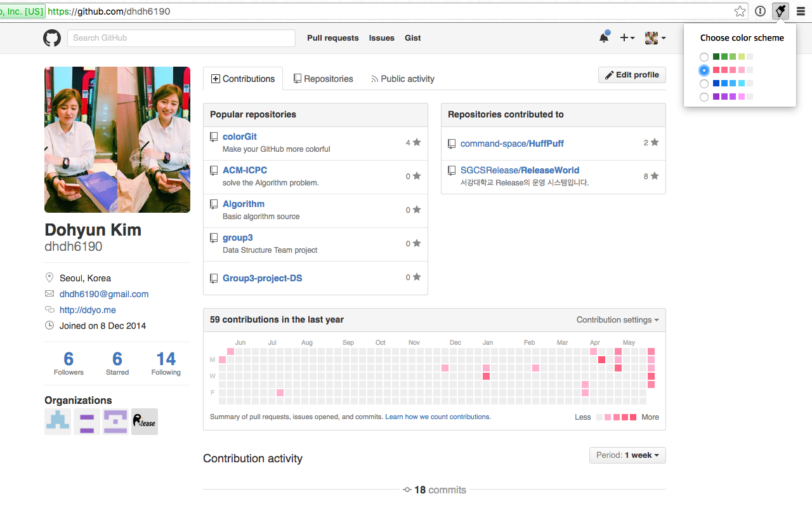Open the Release organization avatar
The width and height of the screenshot is (812, 508).
(145, 422)
